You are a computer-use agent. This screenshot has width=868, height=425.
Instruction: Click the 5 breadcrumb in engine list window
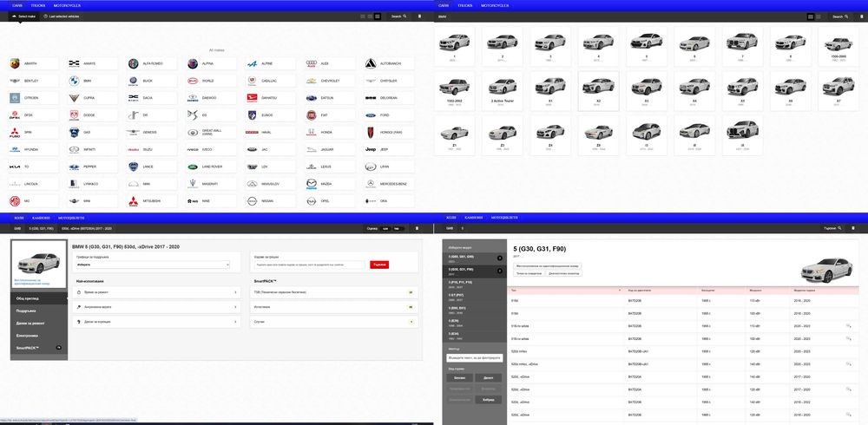[463, 228]
